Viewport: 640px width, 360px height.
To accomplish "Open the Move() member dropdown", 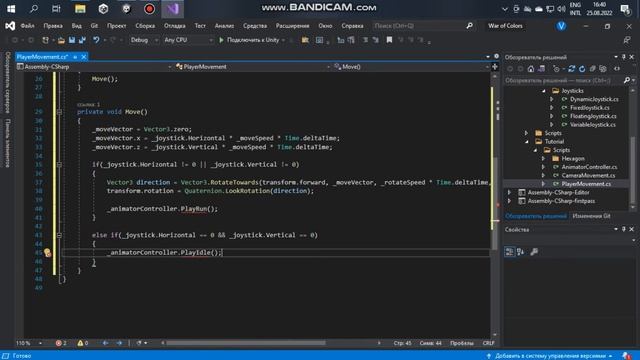I will tap(411, 67).
